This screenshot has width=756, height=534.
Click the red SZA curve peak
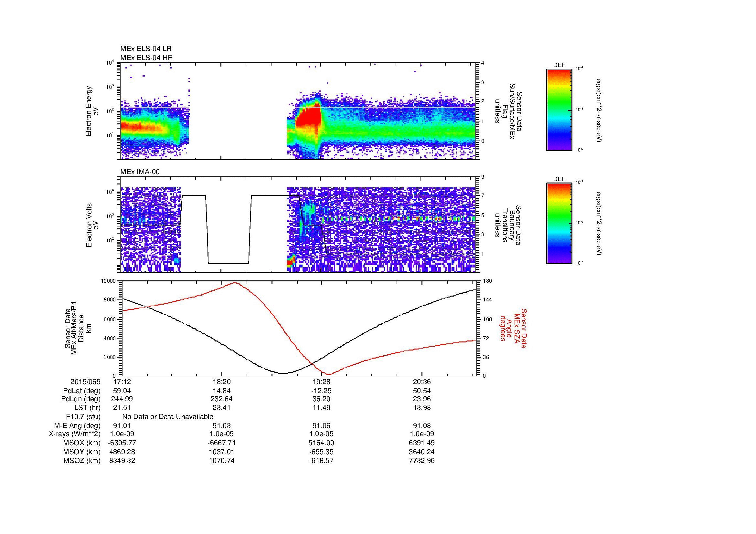(x=235, y=283)
